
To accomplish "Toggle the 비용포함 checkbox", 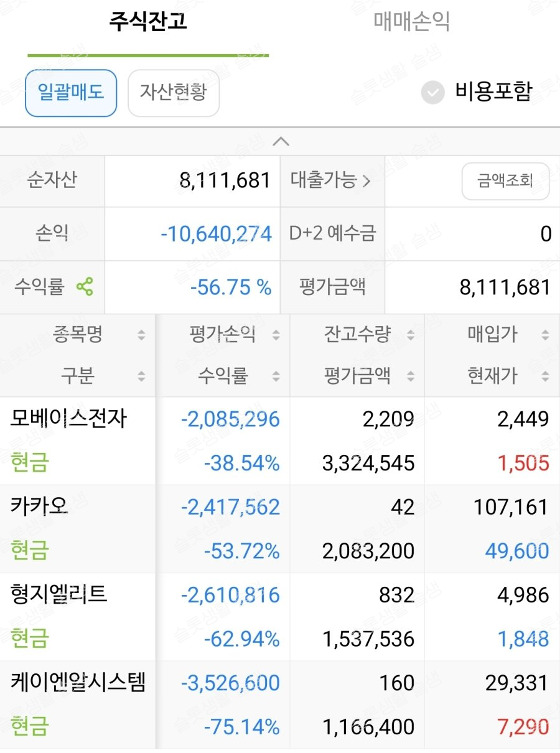I will [432, 93].
